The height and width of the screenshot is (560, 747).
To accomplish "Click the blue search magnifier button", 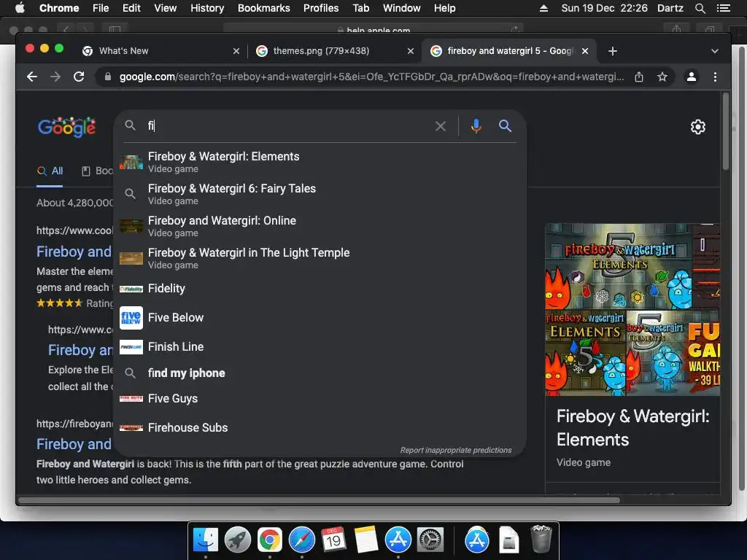I will [505, 125].
